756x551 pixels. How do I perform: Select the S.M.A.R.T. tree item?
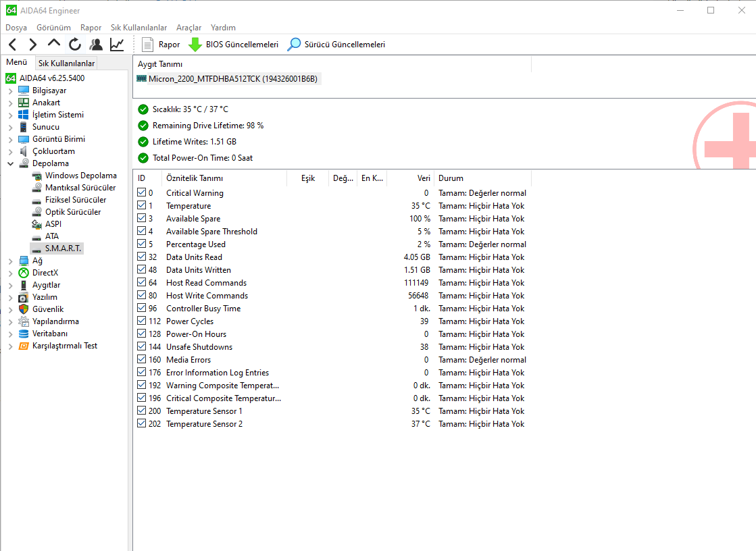pos(57,248)
